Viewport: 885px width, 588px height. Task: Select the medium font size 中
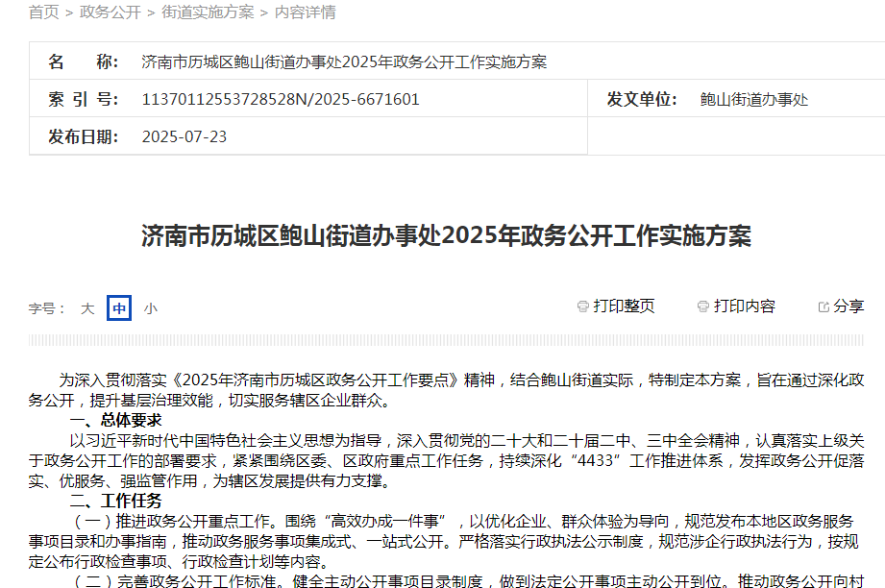[x=119, y=308]
